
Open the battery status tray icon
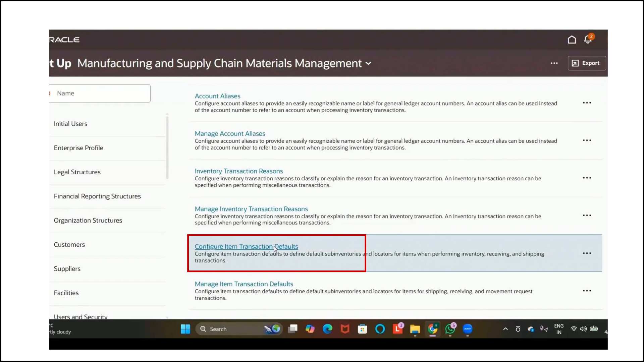[x=594, y=328]
